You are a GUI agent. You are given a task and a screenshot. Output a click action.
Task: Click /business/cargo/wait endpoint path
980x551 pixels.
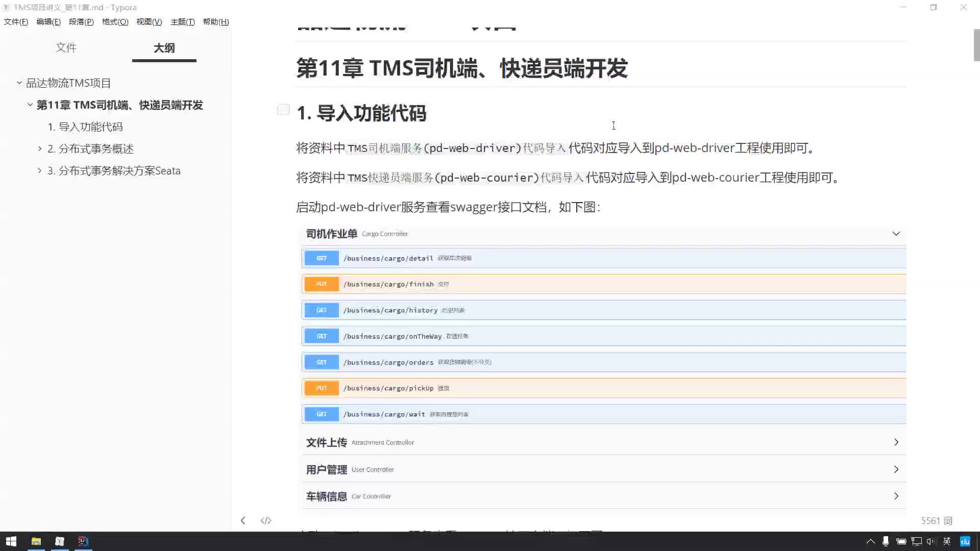pyautogui.click(x=384, y=415)
